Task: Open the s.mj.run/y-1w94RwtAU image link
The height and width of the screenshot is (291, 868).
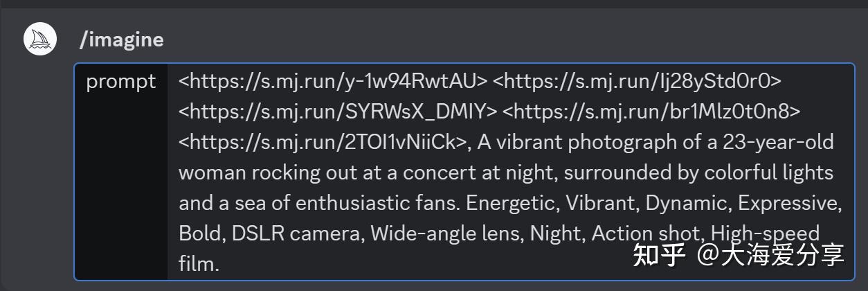Action: point(333,82)
